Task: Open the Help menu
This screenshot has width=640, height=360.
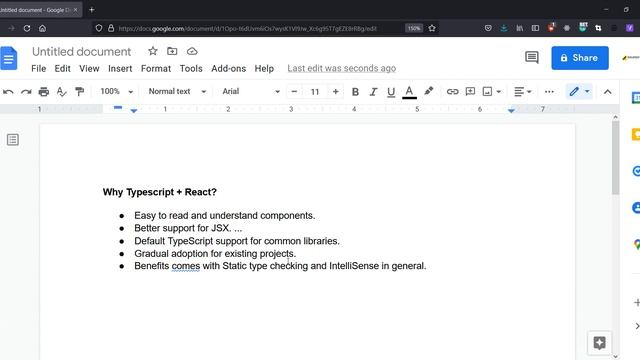Action: coord(264,69)
